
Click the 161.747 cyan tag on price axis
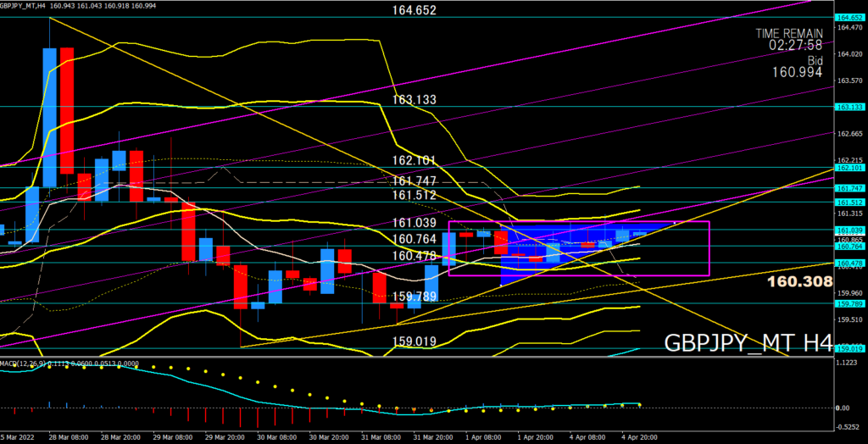(x=849, y=188)
